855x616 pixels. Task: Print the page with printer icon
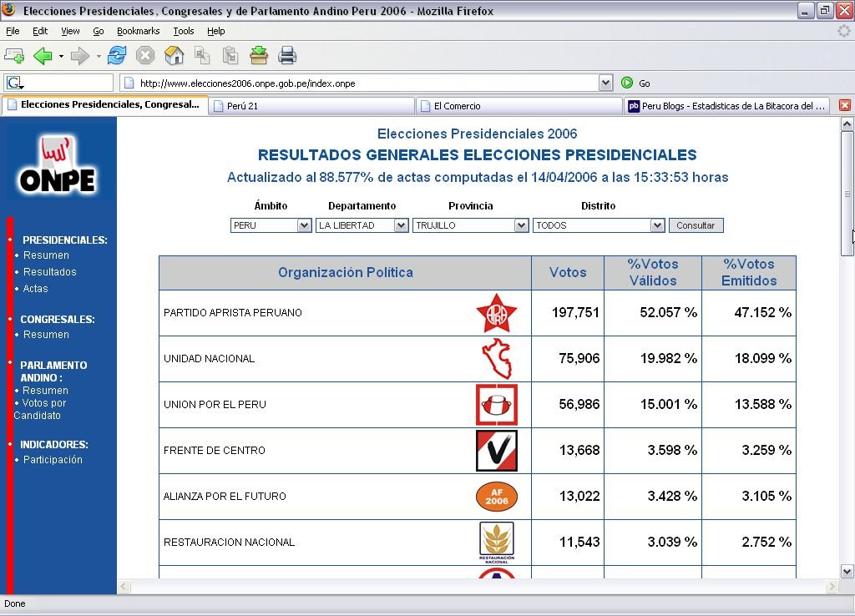287,56
